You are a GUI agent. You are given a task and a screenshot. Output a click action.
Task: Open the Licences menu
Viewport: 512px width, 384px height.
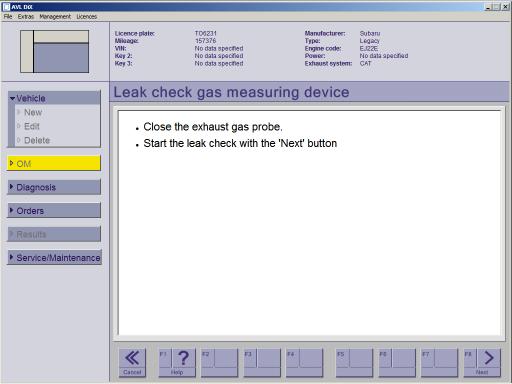(86, 16)
